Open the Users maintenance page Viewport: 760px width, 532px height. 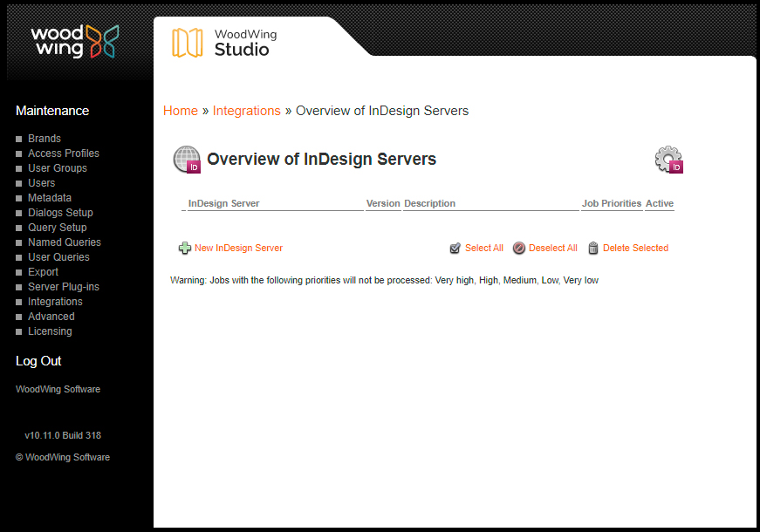42,183
